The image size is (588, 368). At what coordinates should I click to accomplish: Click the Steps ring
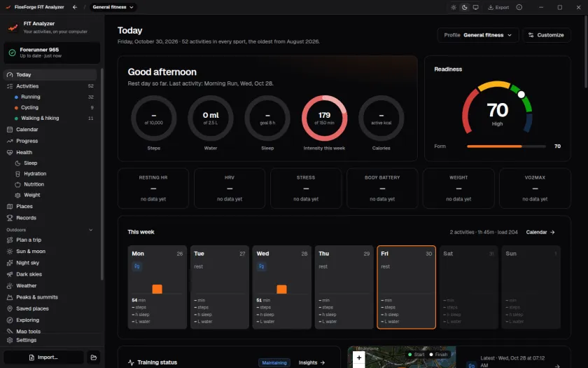point(154,118)
